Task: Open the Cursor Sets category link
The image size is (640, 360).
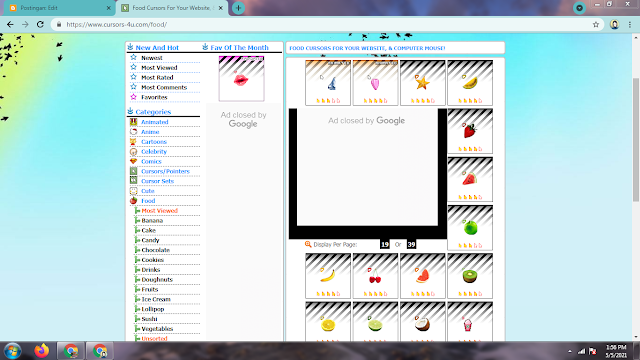Action: click(158, 181)
